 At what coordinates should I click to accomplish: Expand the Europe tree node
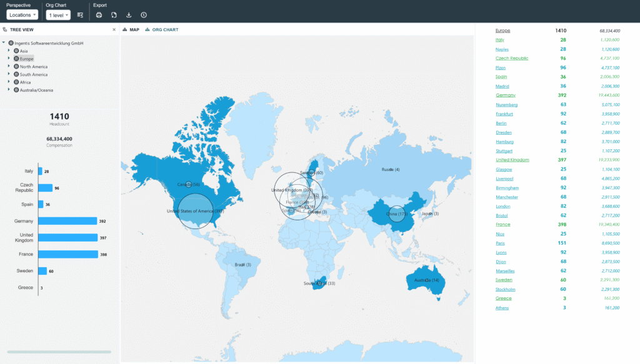click(x=9, y=58)
